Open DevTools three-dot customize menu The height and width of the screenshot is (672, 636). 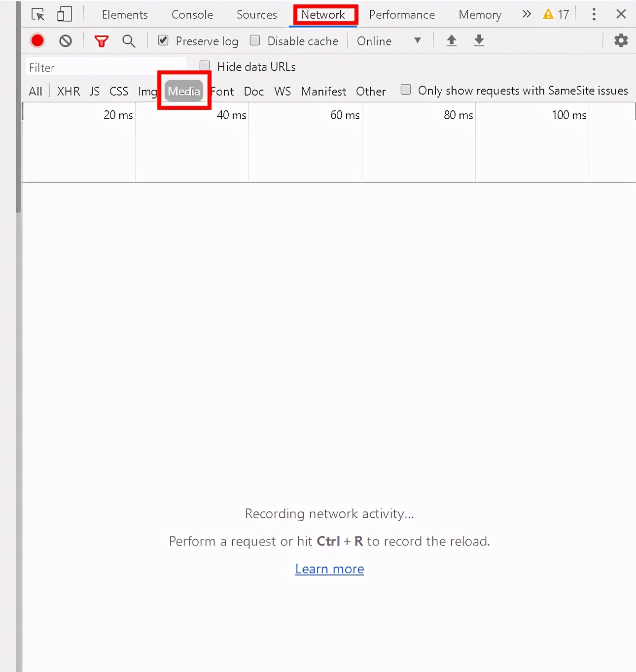pos(594,14)
